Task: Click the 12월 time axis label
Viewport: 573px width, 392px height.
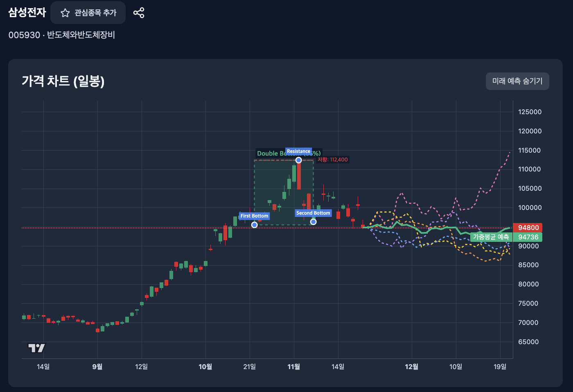Action: 412,367
